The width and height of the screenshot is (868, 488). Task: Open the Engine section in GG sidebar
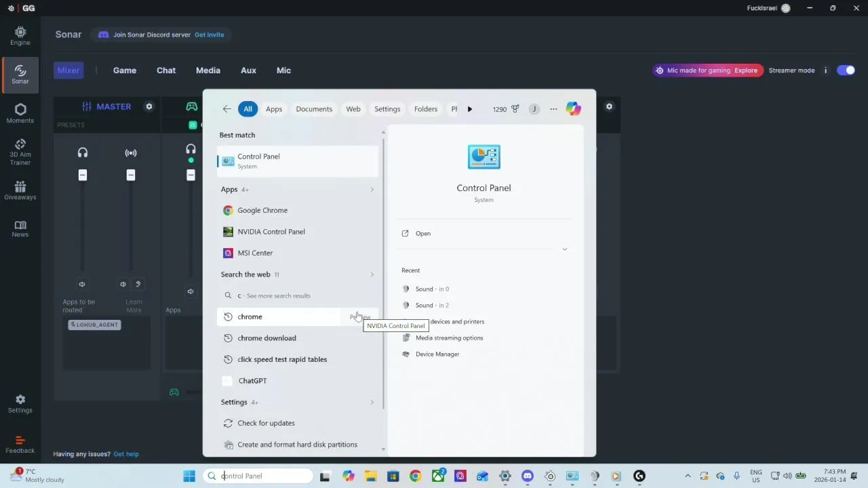pyautogui.click(x=20, y=36)
